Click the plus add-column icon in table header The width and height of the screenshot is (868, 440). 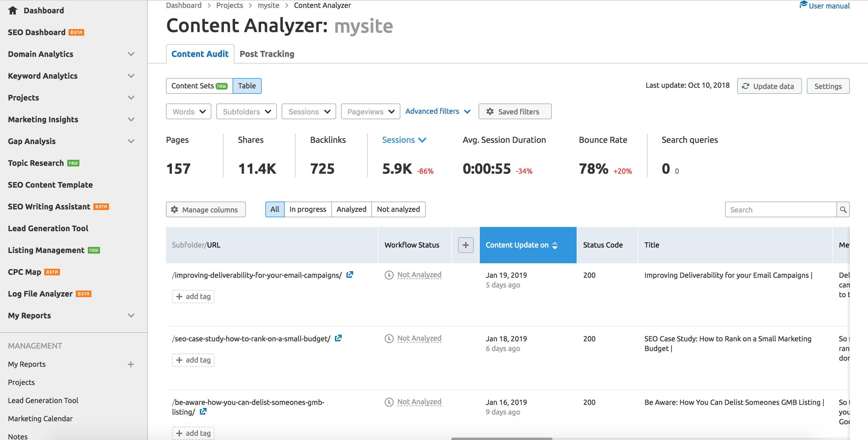[x=465, y=245]
